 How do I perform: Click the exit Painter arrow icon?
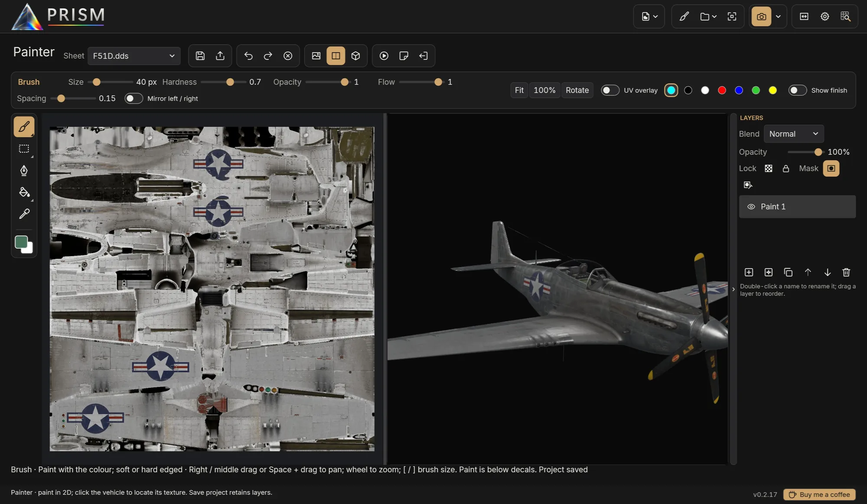click(424, 55)
